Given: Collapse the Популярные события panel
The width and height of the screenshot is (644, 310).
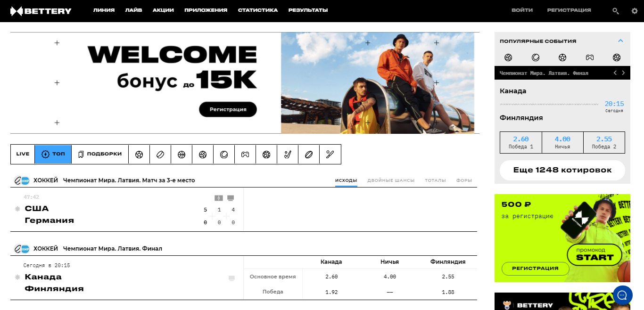Looking at the screenshot, I should pos(620,41).
